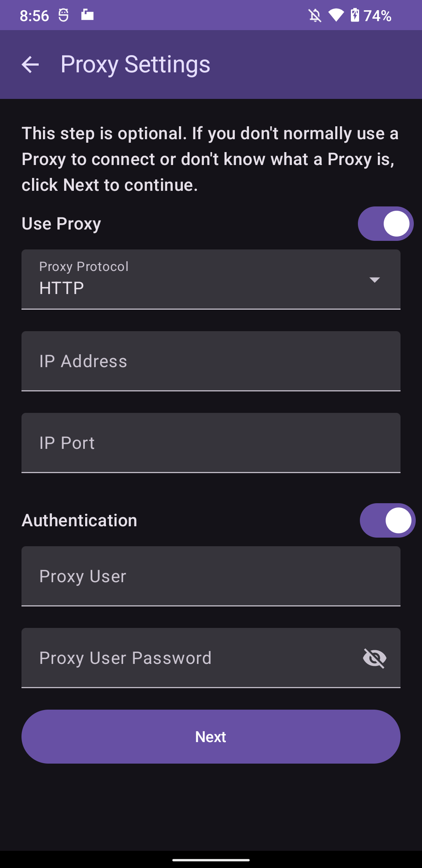This screenshot has height=868, width=422.
Task: Tap the muted notifications bell icon
Action: pos(315,16)
